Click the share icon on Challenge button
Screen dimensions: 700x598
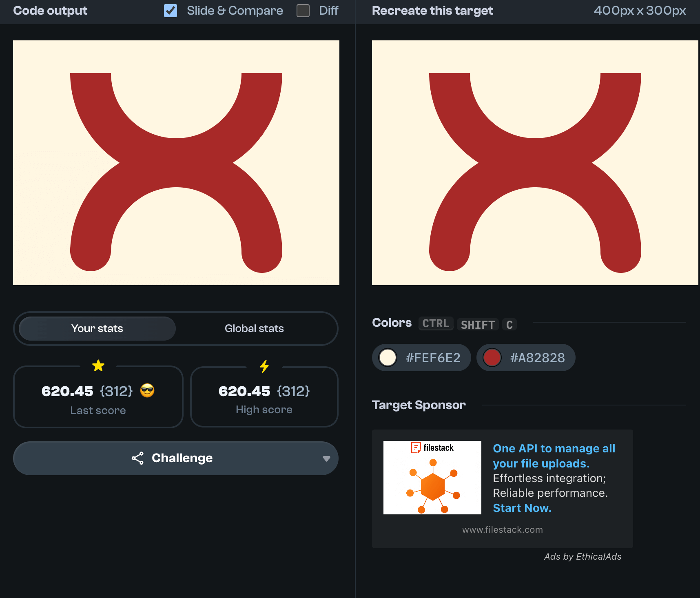[x=138, y=458]
